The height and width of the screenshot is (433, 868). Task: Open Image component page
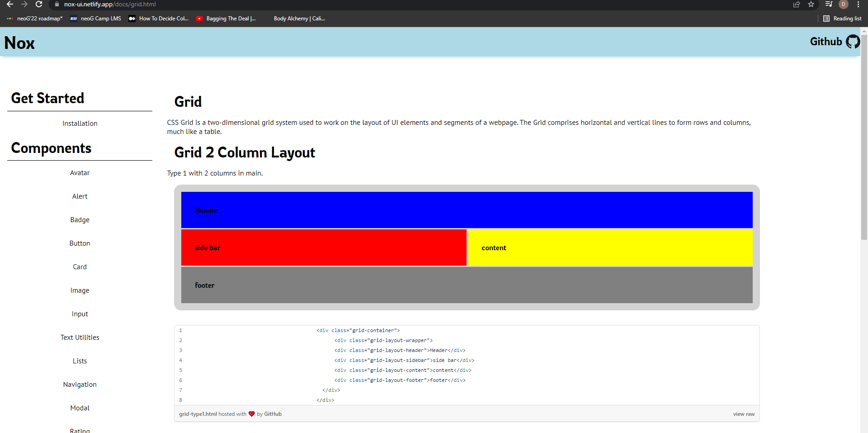[x=80, y=290]
